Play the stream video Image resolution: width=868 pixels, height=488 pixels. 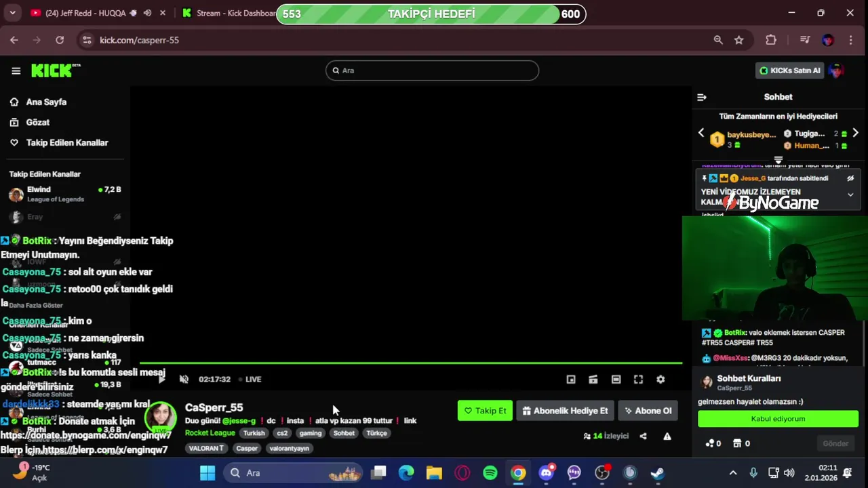[161, 379]
